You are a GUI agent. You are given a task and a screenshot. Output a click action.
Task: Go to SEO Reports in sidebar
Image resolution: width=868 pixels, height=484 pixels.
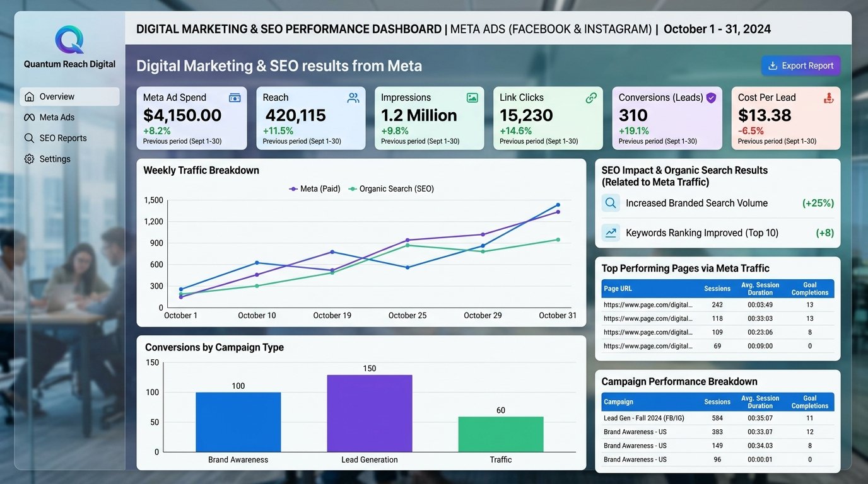click(x=69, y=138)
